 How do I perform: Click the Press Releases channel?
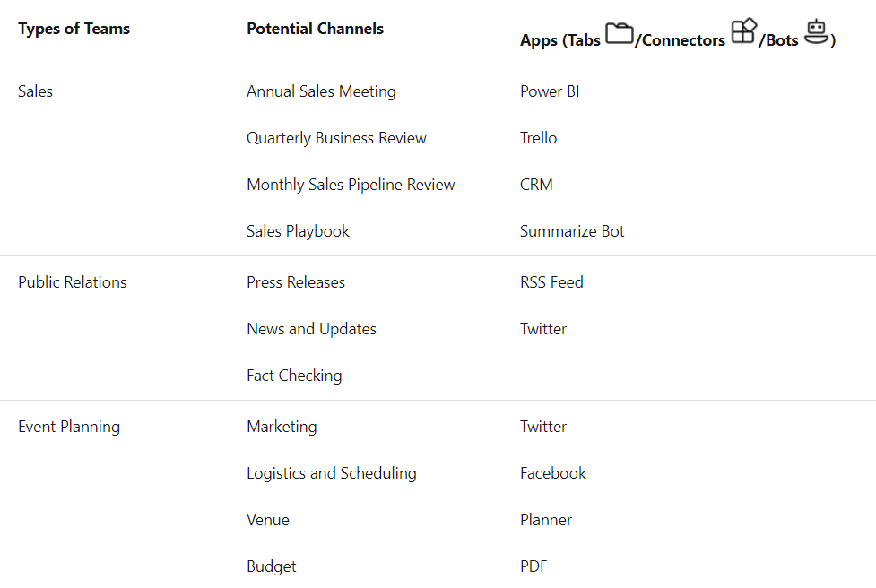[296, 282]
